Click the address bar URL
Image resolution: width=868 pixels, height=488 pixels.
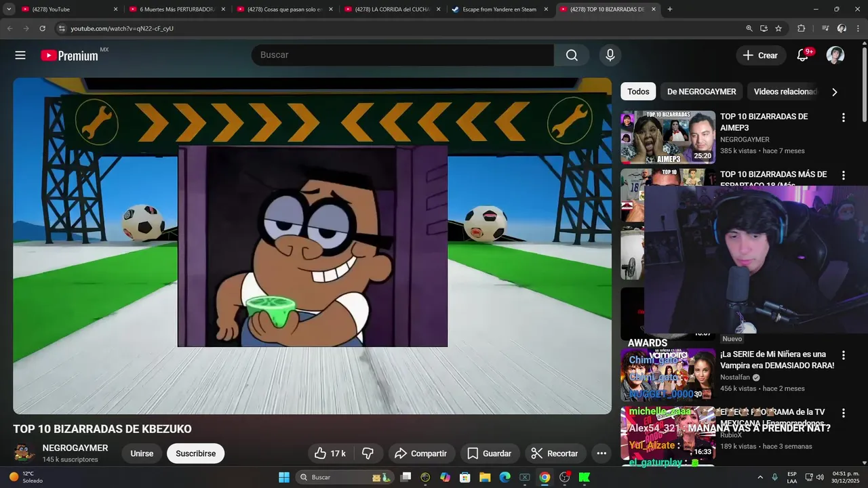coord(122,28)
